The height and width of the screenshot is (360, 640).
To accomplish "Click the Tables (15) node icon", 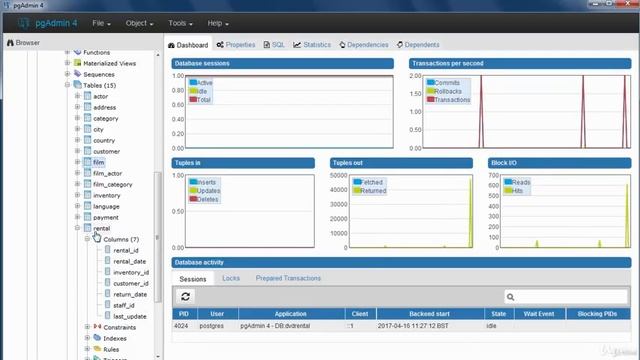I will 78,85.
